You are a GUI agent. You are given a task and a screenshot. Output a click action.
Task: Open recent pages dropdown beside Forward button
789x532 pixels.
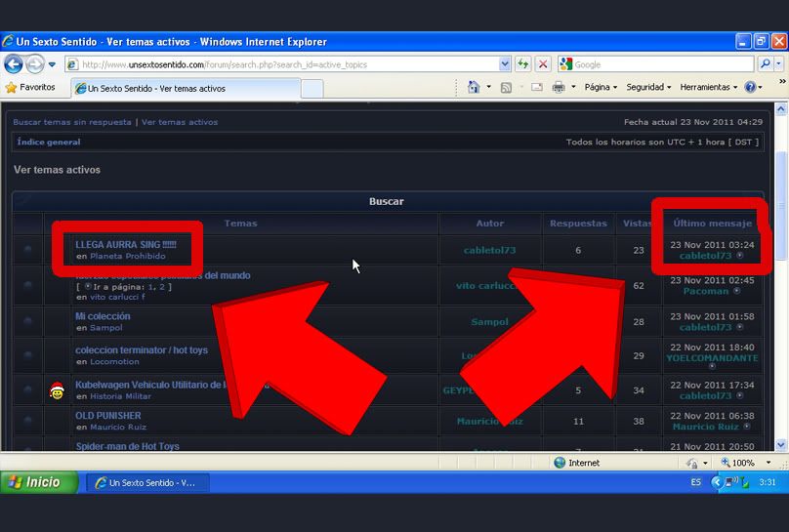point(52,64)
